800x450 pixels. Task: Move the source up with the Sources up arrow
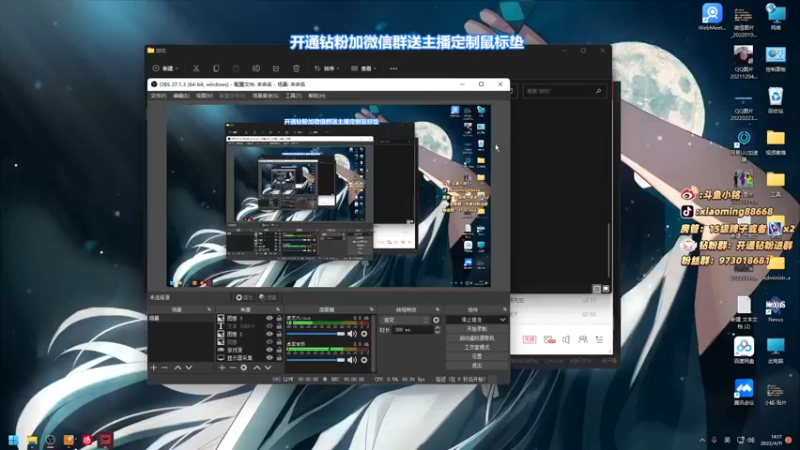(x=257, y=367)
